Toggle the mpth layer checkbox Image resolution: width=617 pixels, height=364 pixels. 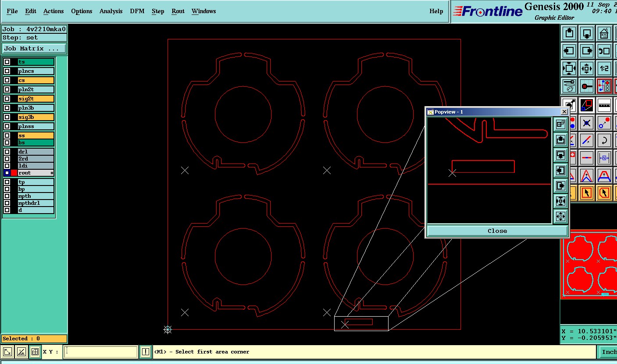7,196
